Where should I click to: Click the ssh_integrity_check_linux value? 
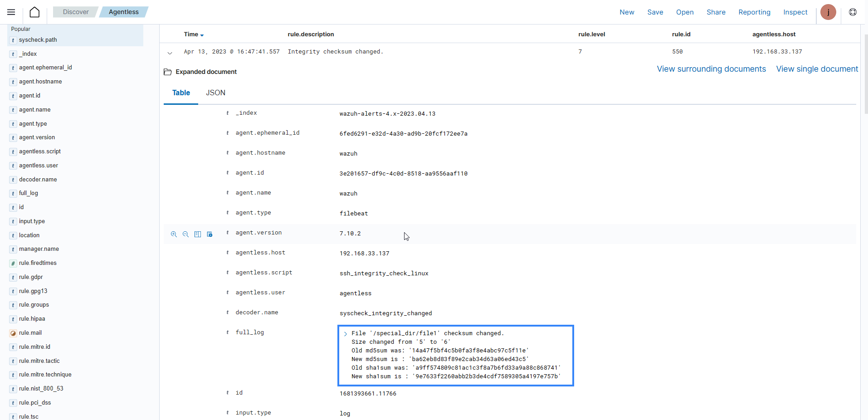tap(384, 273)
